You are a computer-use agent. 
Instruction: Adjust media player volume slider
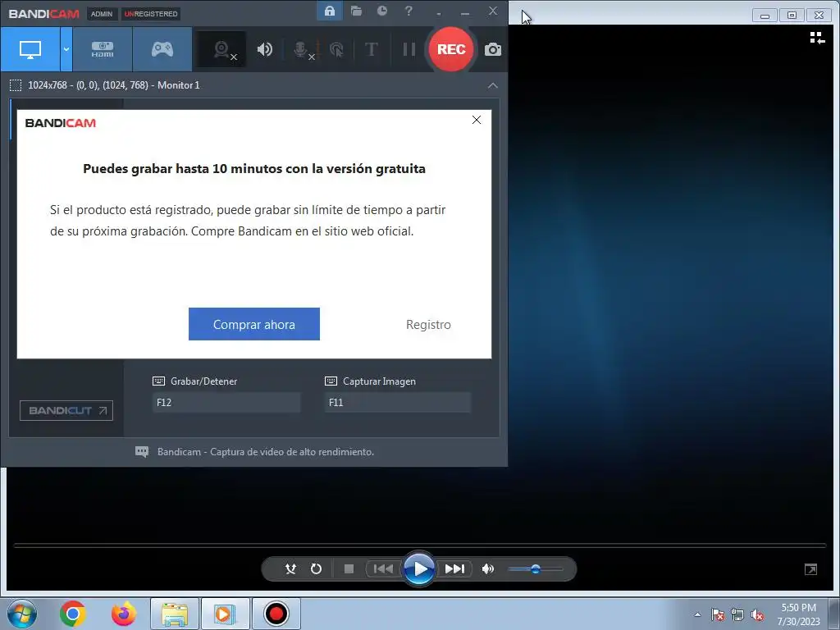(x=535, y=569)
